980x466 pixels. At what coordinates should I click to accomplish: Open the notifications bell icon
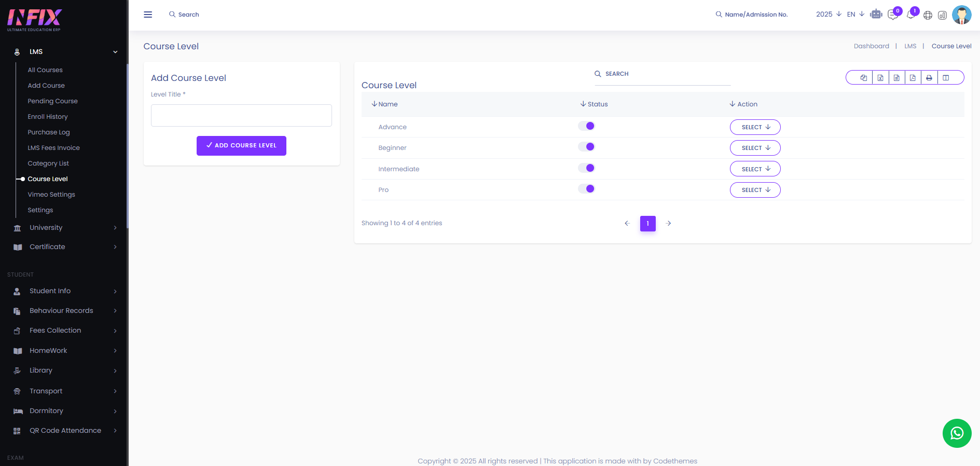[x=910, y=15]
